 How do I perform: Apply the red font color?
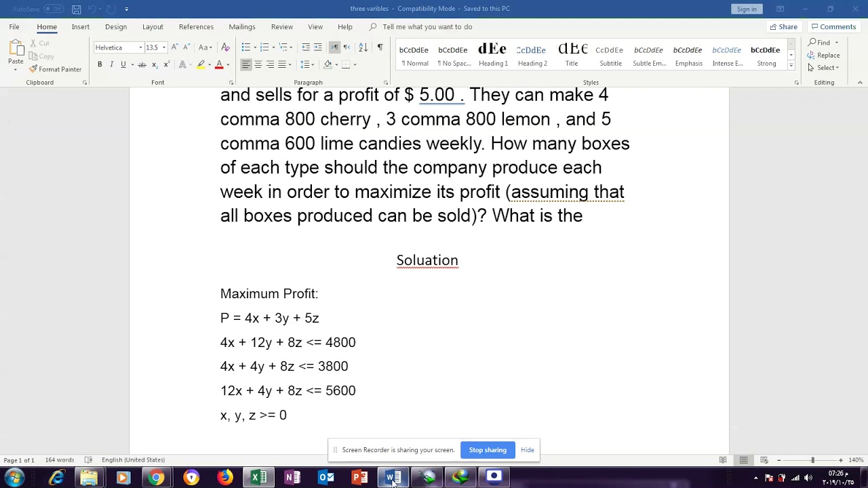click(219, 64)
